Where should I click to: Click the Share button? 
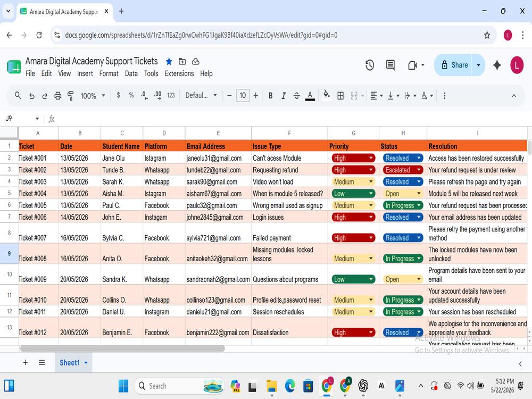tap(455, 65)
